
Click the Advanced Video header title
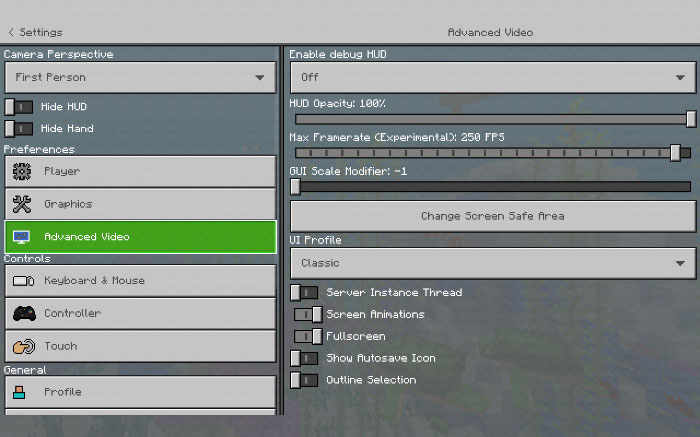(x=490, y=33)
